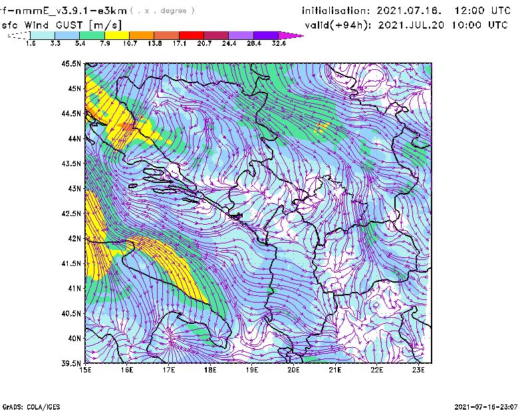
Task: Click the cyan swatch after 1.6
Action: [x=43, y=35]
